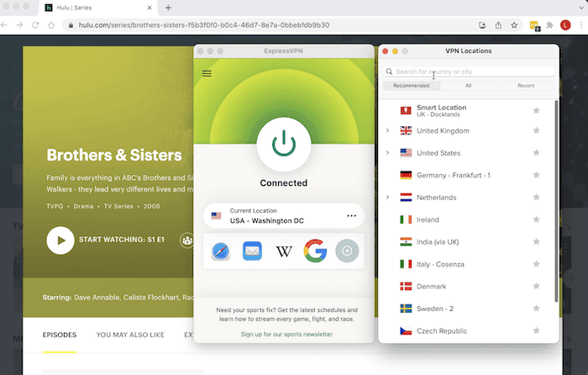This screenshot has height=375, width=588.
Task: Switch to Recent tab in VPN Locations
Action: [x=526, y=86]
